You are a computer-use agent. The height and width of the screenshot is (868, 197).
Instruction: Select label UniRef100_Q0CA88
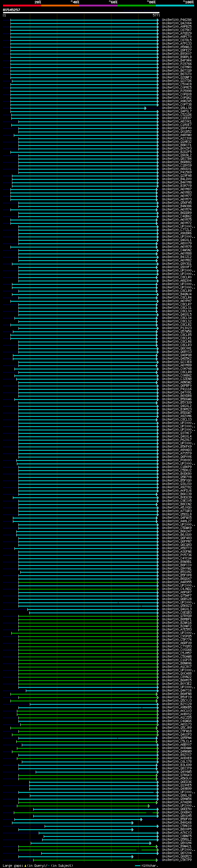pyautogui.click(x=177, y=674)
